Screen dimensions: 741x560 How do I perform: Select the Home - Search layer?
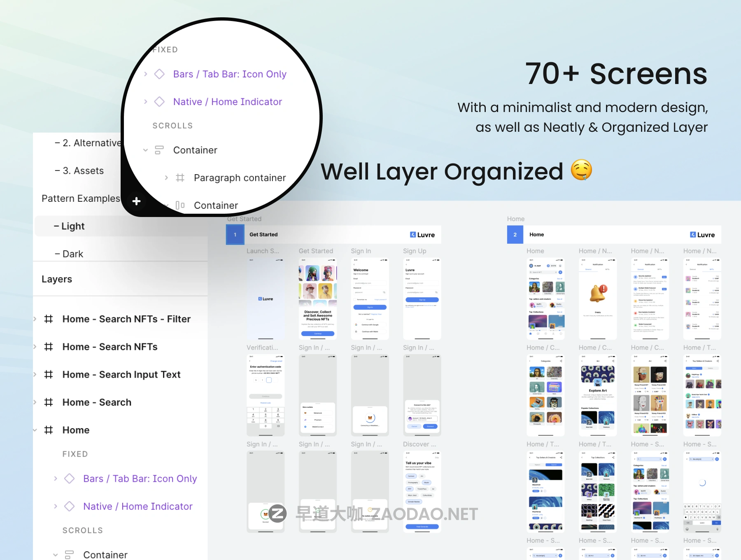tap(97, 402)
